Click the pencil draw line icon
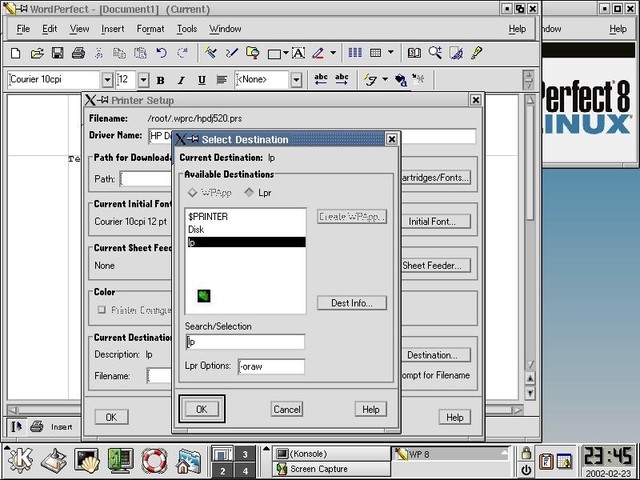The height and width of the screenshot is (480, 640). coord(231,53)
